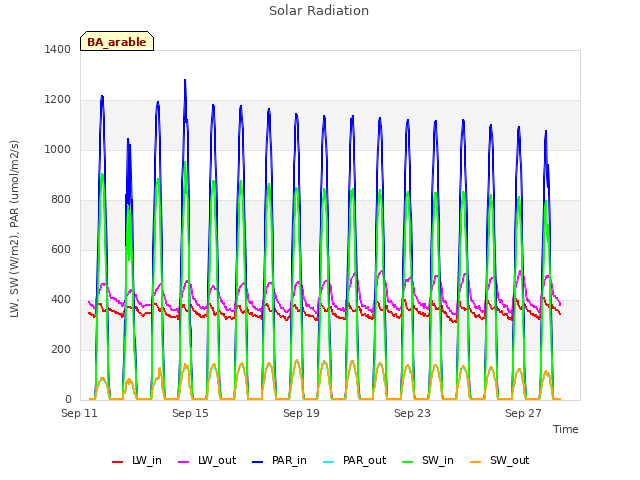Click the 600 y-axis tick label
640x480 pixels.
click(61, 249)
